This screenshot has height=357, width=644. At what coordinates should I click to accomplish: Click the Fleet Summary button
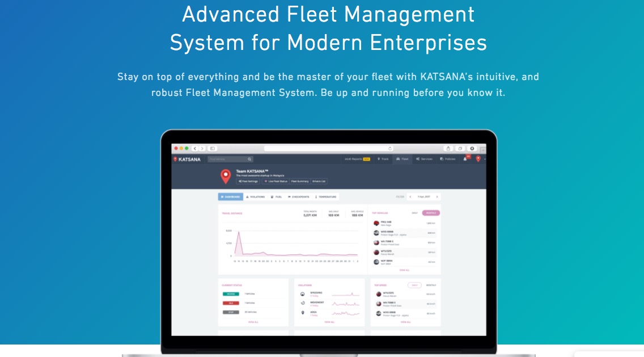pos(300,182)
